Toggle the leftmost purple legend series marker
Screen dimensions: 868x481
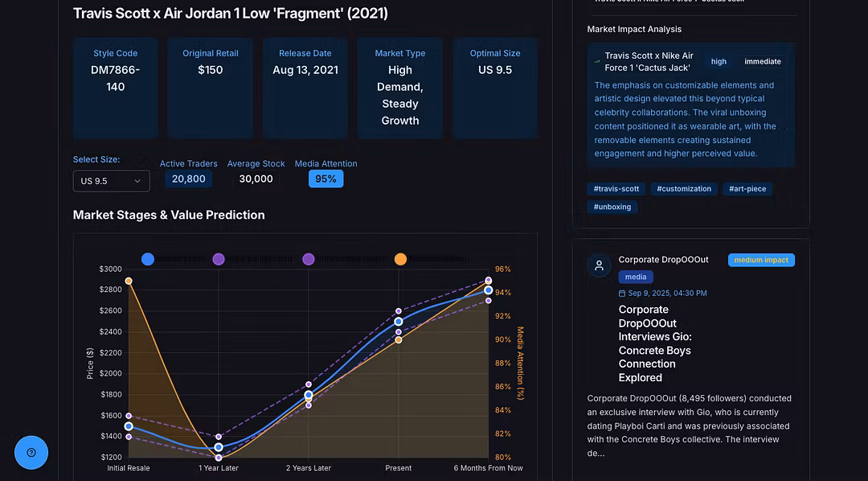pyautogui.click(x=219, y=259)
